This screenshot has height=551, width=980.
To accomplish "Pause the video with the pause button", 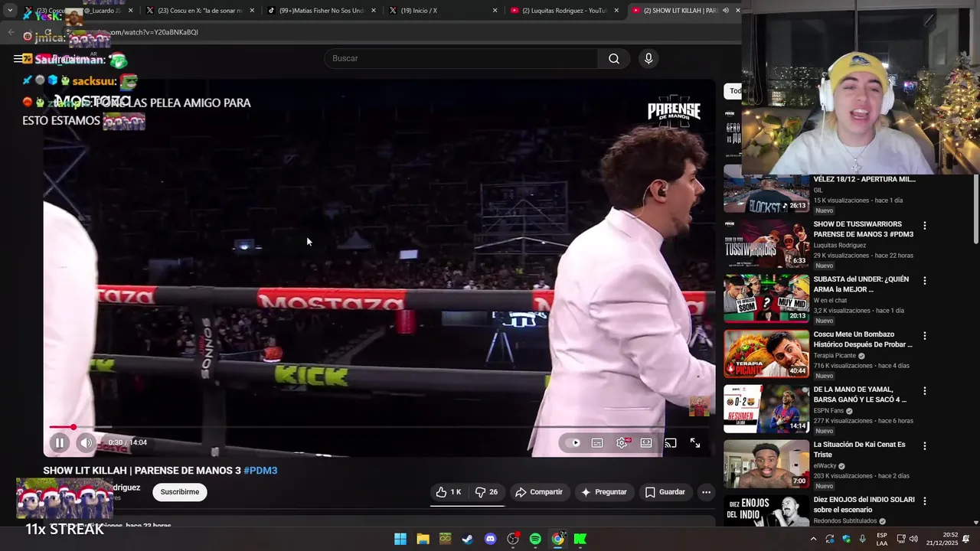I will coord(60,442).
